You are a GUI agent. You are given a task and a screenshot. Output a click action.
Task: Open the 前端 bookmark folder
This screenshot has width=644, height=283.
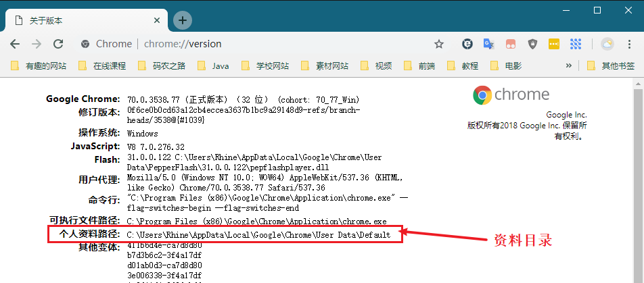click(419, 66)
